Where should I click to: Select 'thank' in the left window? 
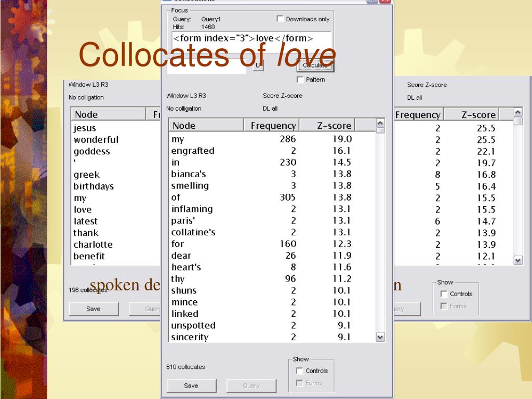(x=86, y=233)
